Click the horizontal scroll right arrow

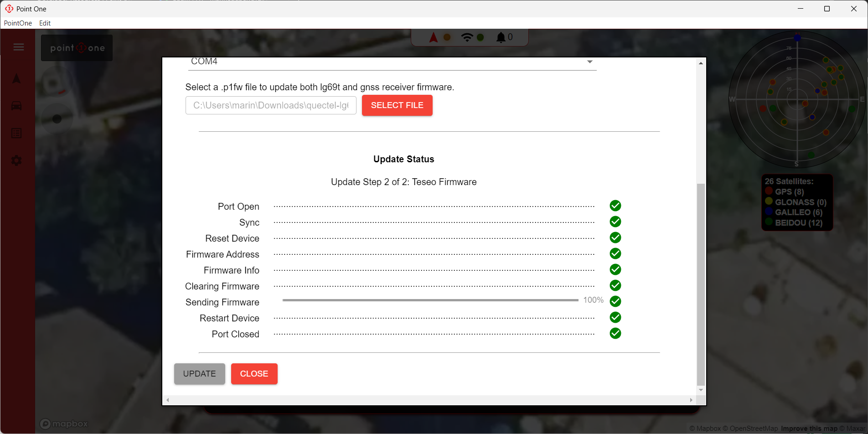(691, 400)
